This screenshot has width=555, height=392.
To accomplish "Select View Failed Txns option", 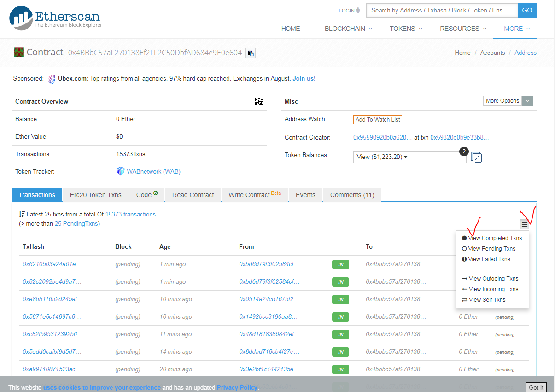I will click(486, 259).
